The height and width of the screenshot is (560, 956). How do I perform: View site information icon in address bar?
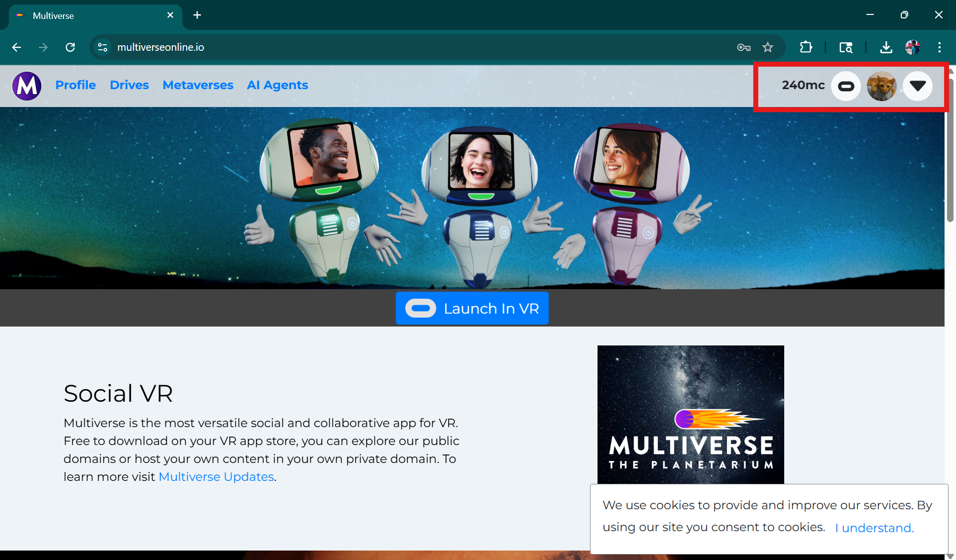pyautogui.click(x=103, y=47)
